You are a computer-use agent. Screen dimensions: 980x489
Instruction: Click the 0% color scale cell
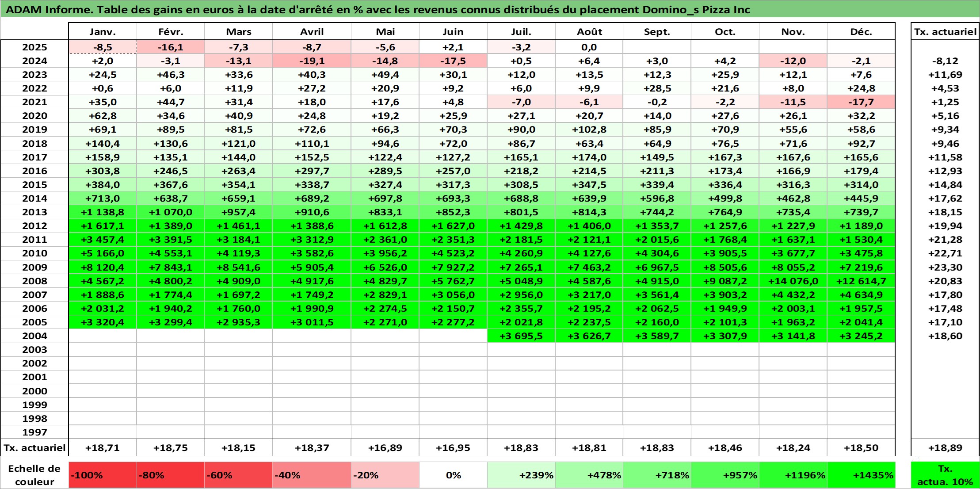453,475
